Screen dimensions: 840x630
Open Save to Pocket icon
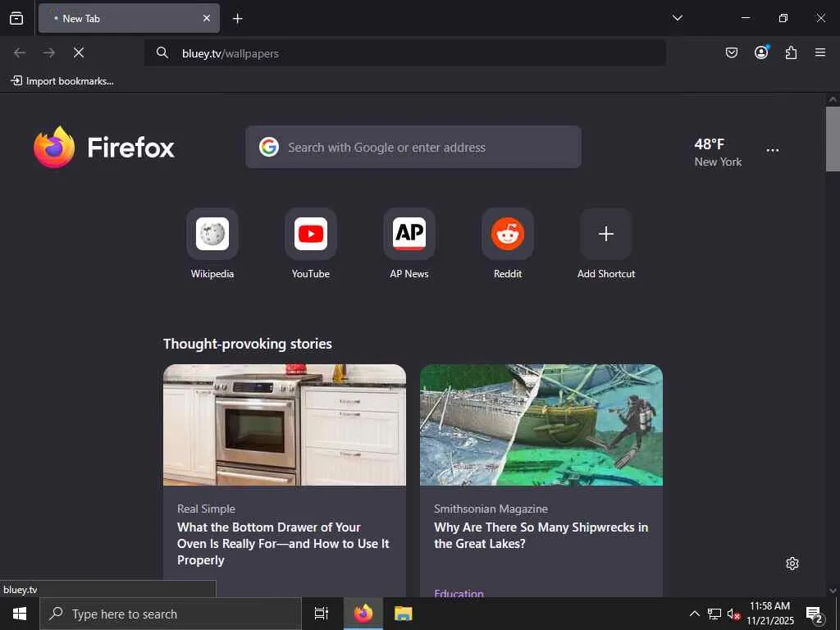coord(731,52)
